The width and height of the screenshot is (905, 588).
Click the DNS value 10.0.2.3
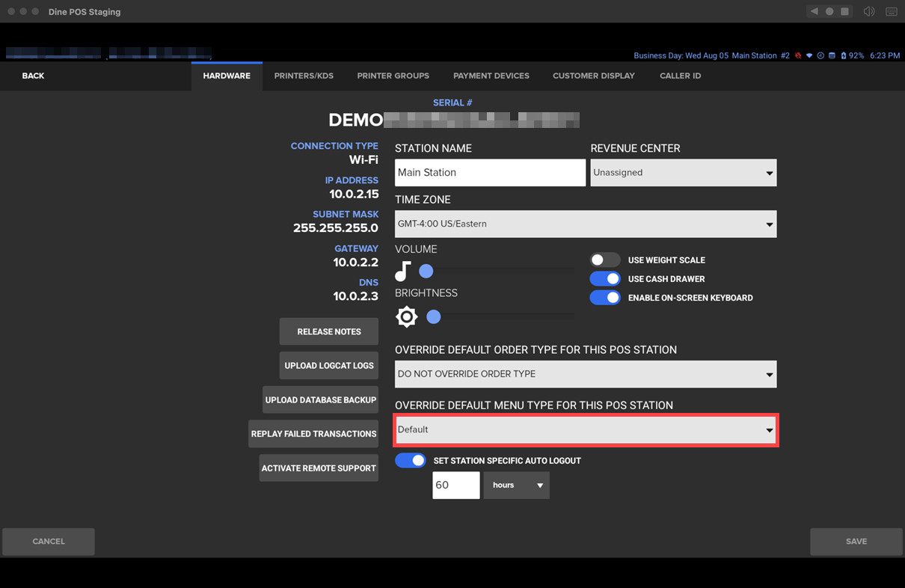[356, 296]
